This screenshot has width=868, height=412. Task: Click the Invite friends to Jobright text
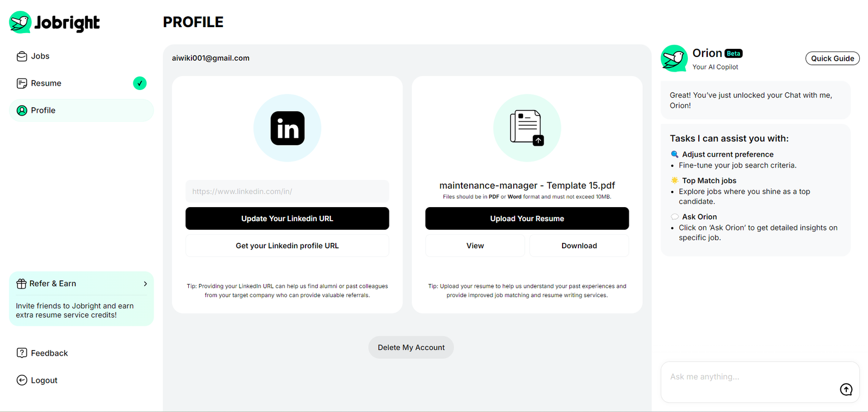click(x=74, y=310)
